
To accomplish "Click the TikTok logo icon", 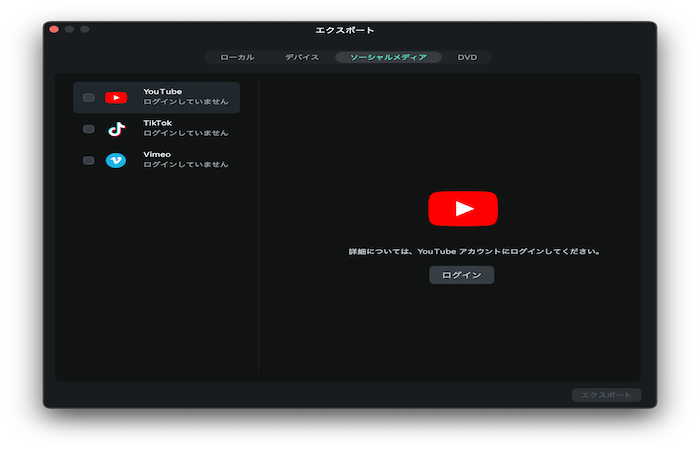I will tap(116, 129).
